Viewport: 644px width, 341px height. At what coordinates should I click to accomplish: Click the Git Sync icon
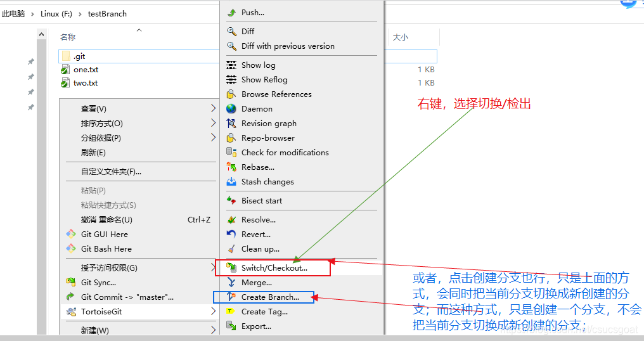pyautogui.click(x=71, y=282)
